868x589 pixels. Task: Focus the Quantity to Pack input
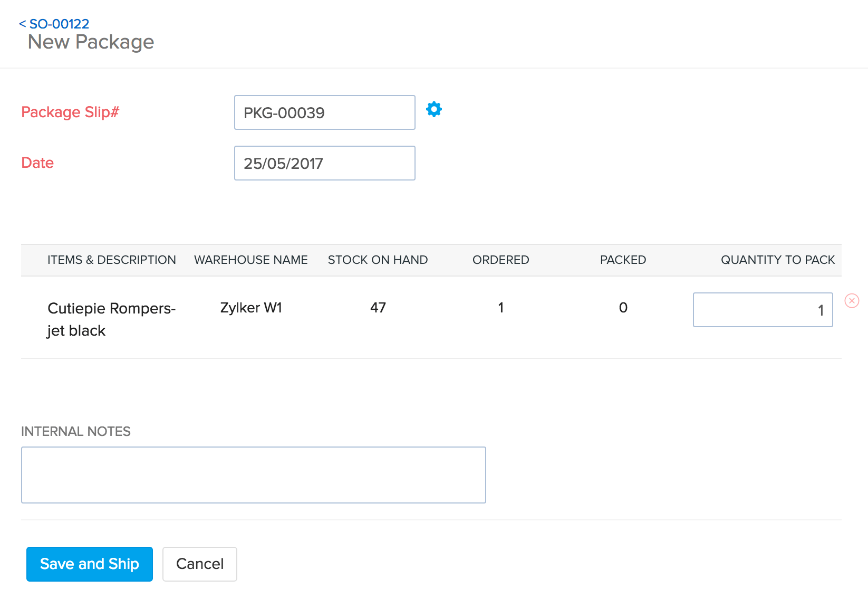point(762,310)
